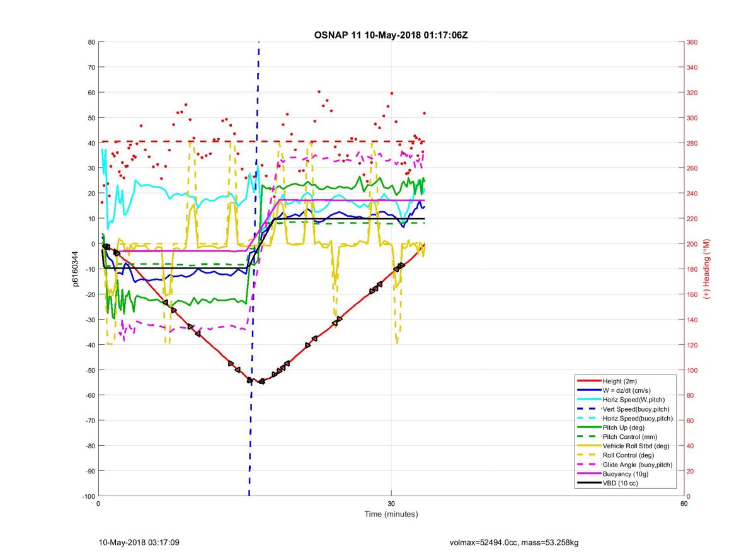
Task: Click the -10 tick label
Action: click(x=89, y=269)
